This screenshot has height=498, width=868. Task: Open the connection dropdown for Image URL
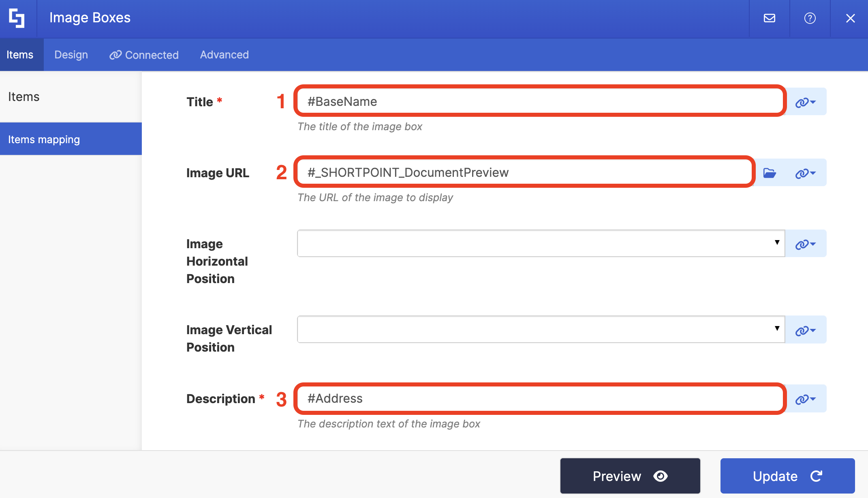(x=806, y=173)
